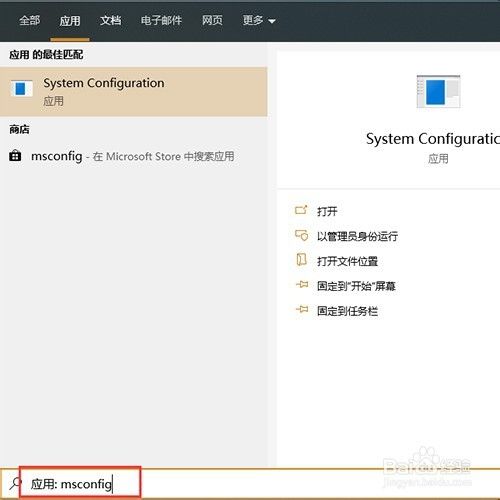Select the 应用 filter tab
This screenshot has height=500, width=500.
(x=70, y=21)
